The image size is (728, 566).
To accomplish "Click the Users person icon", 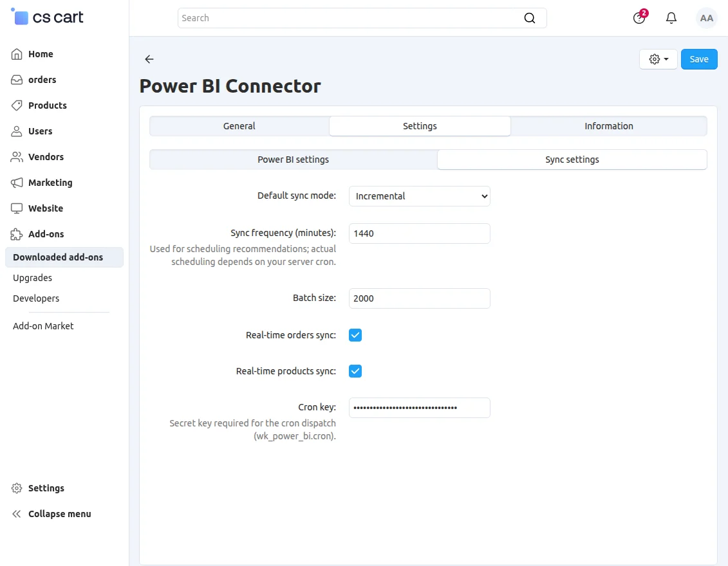I will tap(17, 131).
